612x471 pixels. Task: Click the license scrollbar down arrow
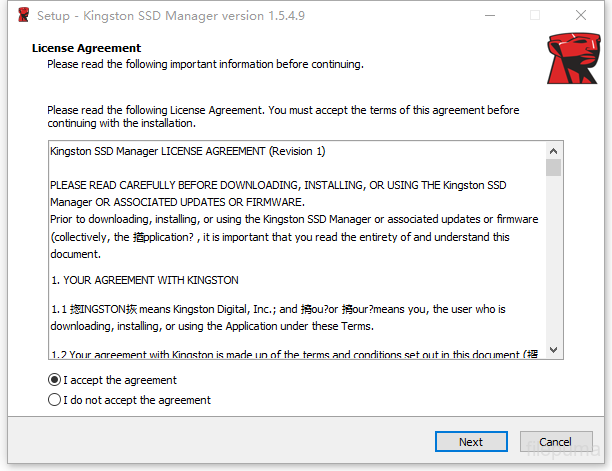click(x=553, y=349)
